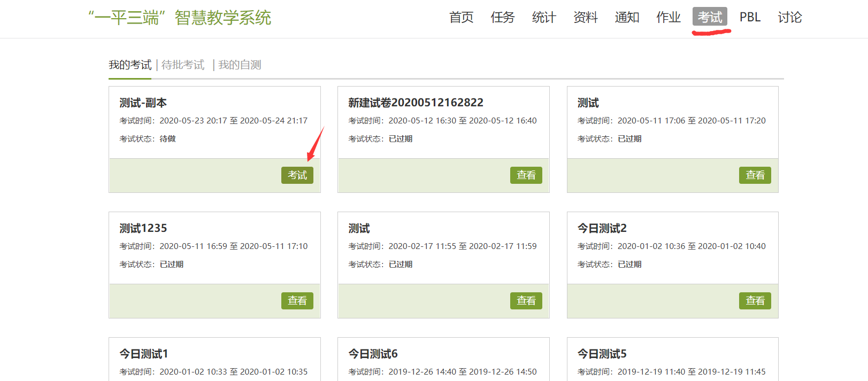This screenshot has width=868, height=381.
Task: Open the 今日测试6 exam card title
Action: pos(373,354)
